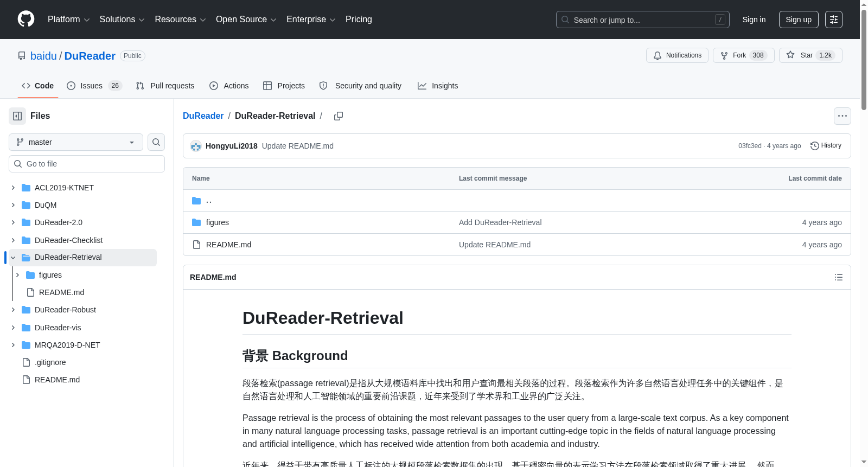The image size is (868, 467).
Task: Open the Insights tab
Action: pyautogui.click(x=438, y=86)
